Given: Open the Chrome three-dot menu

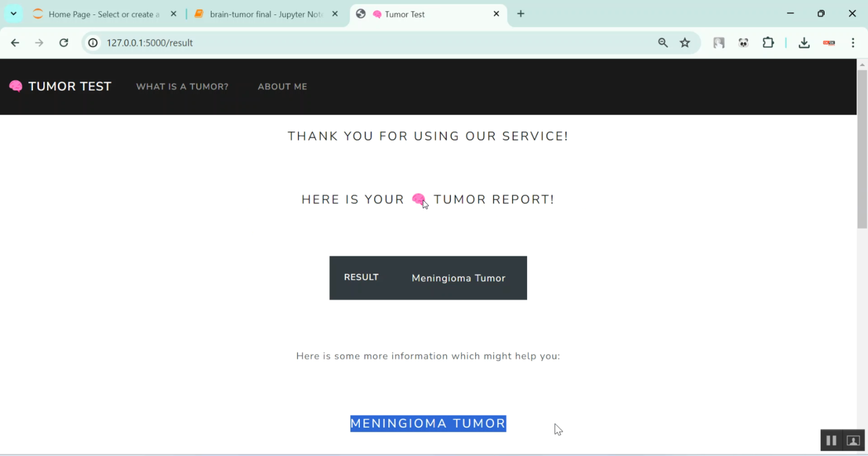Looking at the screenshot, I should point(853,43).
